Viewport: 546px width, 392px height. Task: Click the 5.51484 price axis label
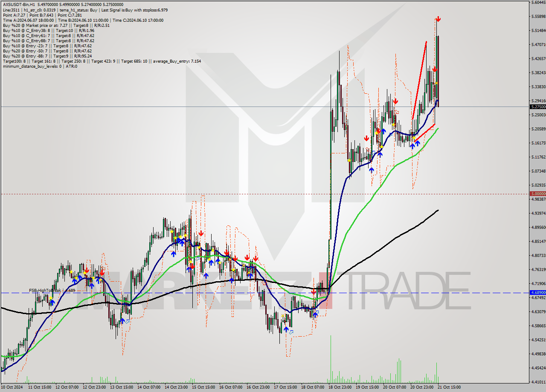point(538,30)
